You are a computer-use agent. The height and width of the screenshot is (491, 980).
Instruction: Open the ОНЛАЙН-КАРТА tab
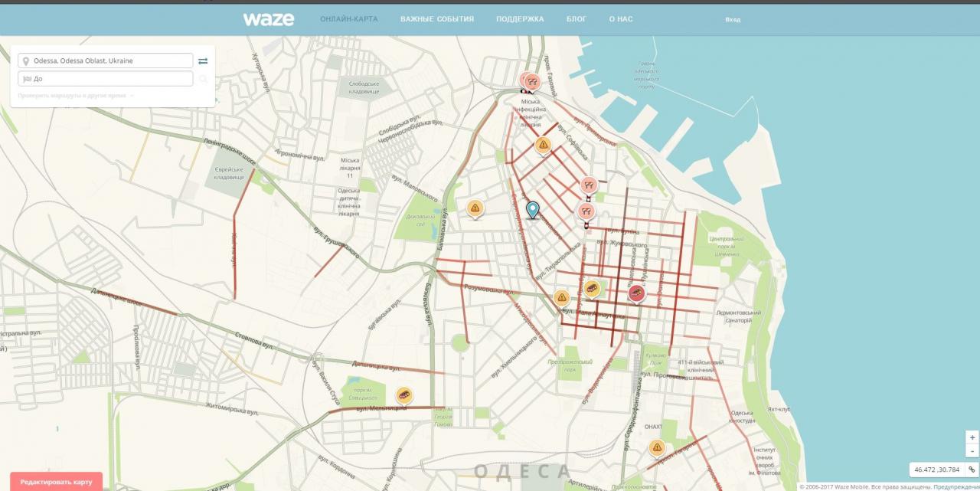[x=348, y=19]
